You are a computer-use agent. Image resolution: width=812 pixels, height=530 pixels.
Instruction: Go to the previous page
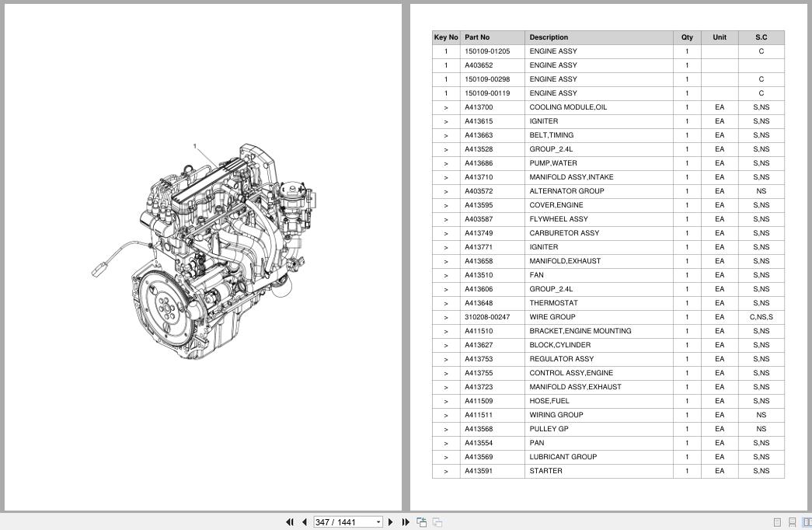click(x=305, y=522)
